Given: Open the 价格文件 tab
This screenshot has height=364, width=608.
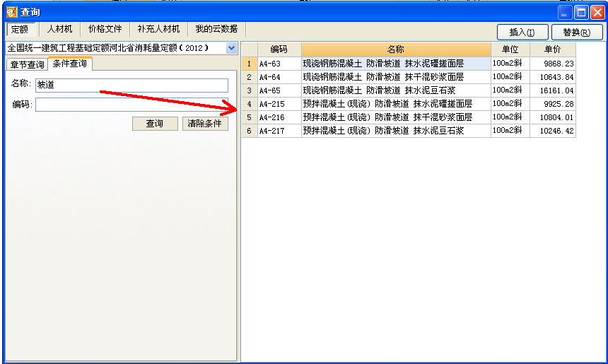Looking at the screenshot, I should (105, 29).
